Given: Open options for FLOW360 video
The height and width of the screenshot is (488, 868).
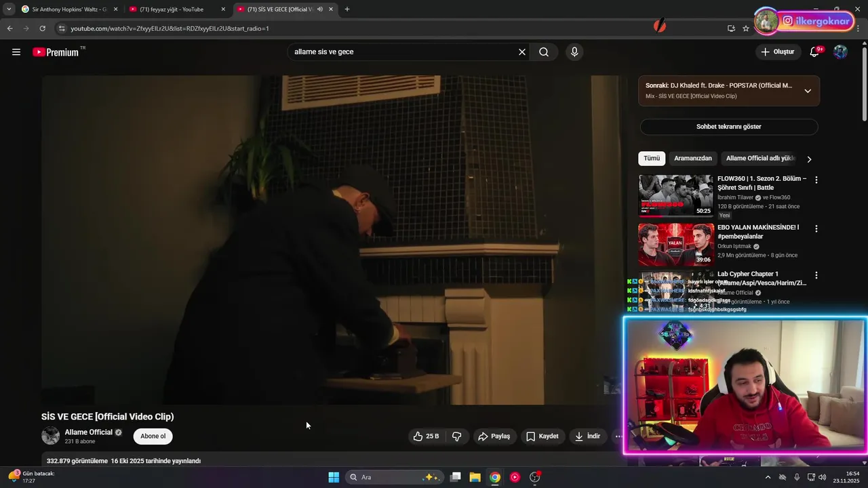Looking at the screenshot, I should (x=816, y=180).
